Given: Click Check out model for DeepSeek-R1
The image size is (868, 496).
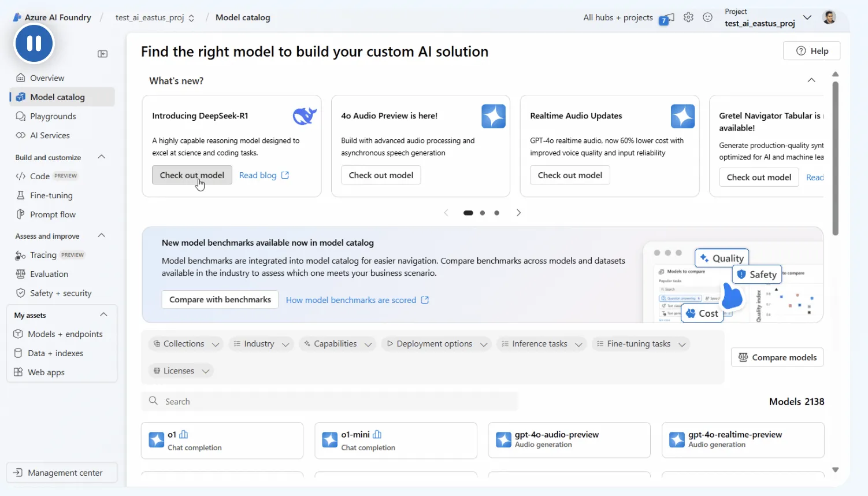Looking at the screenshot, I should [192, 175].
